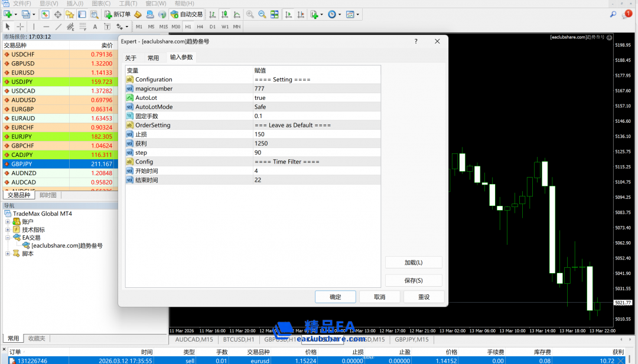
Task: Expand the 账户 node in Navigator
Action: tap(8, 222)
